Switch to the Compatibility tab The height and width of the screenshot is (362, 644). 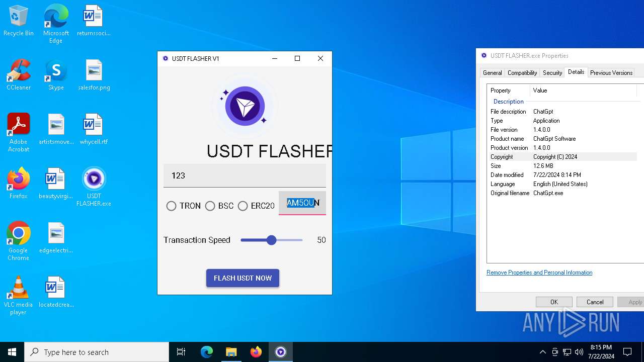click(522, 73)
